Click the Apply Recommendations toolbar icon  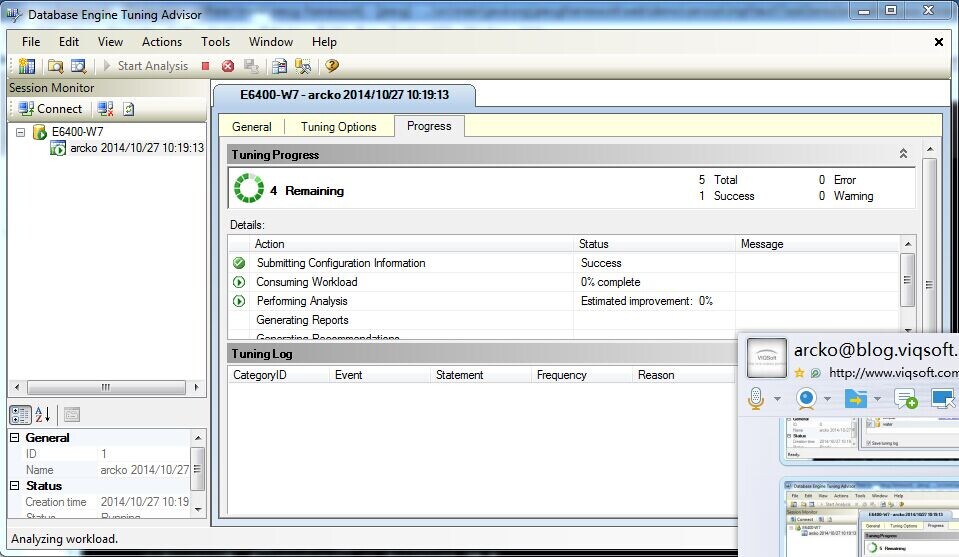[x=303, y=65]
